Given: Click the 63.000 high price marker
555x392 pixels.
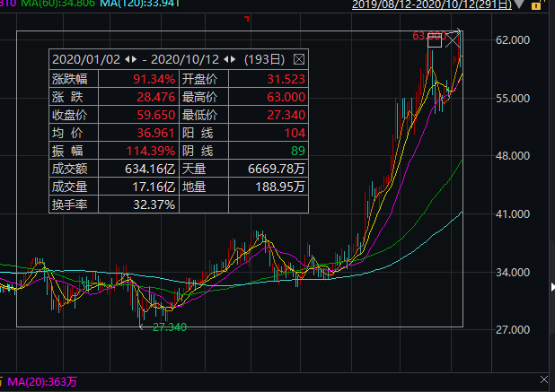Looking at the screenshot, I should click(x=427, y=36).
